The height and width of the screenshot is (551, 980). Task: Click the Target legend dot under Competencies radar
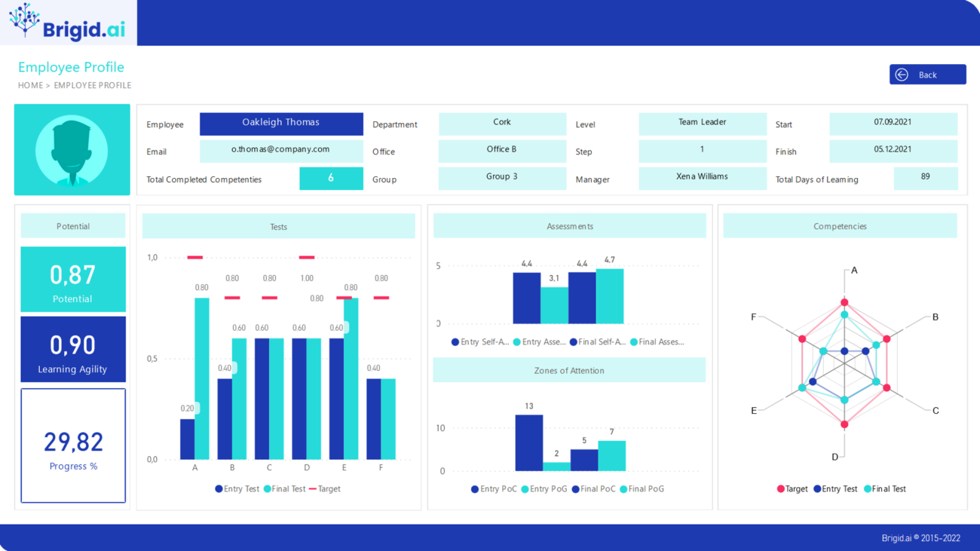(x=781, y=489)
